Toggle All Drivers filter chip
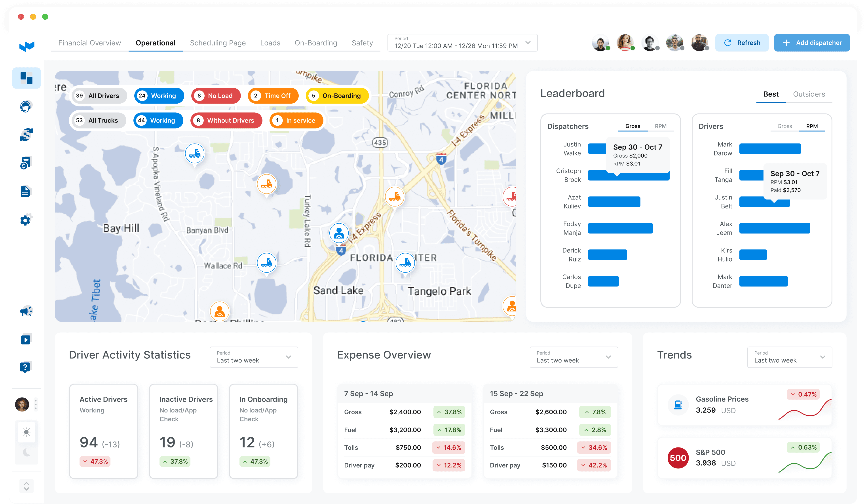This screenshot has height=504, width=866. click(99, 95)
